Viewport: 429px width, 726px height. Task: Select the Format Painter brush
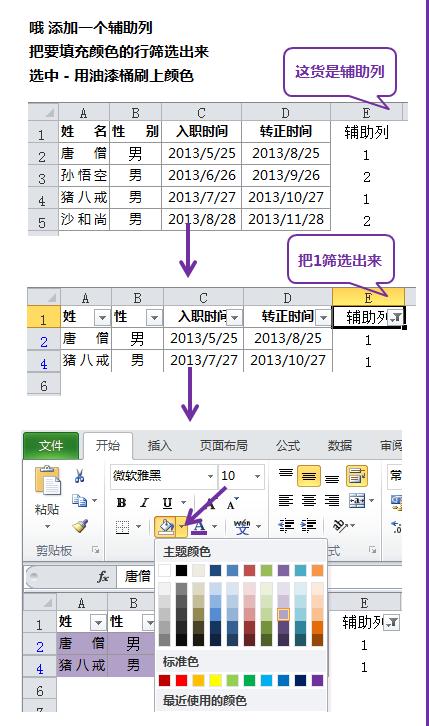80,526
